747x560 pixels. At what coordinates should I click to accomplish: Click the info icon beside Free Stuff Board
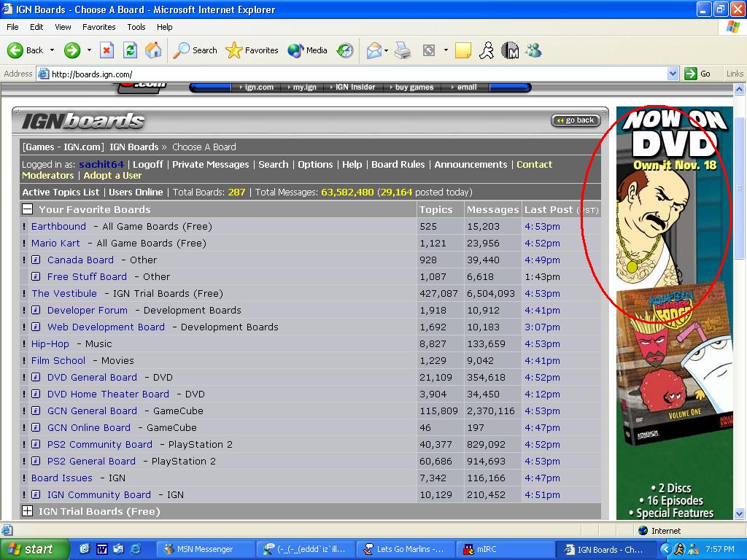point(36,276)
